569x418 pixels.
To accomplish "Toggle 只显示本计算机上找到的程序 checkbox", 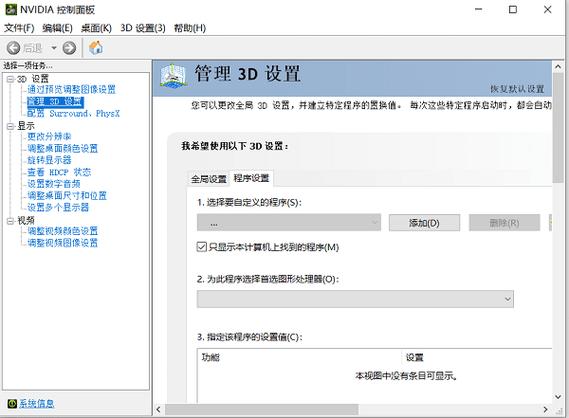I will coord(201,247).
